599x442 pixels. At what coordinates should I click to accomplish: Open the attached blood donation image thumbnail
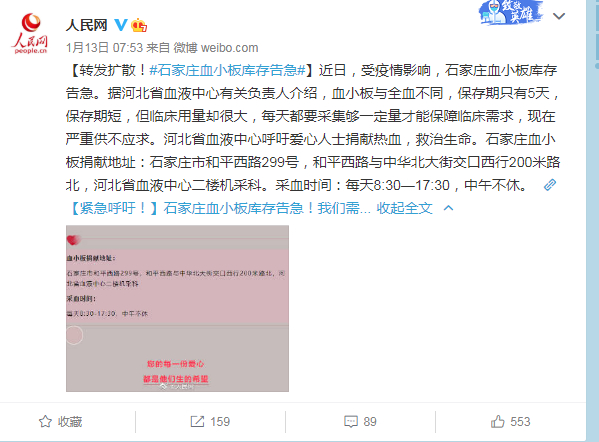[177, 308]
